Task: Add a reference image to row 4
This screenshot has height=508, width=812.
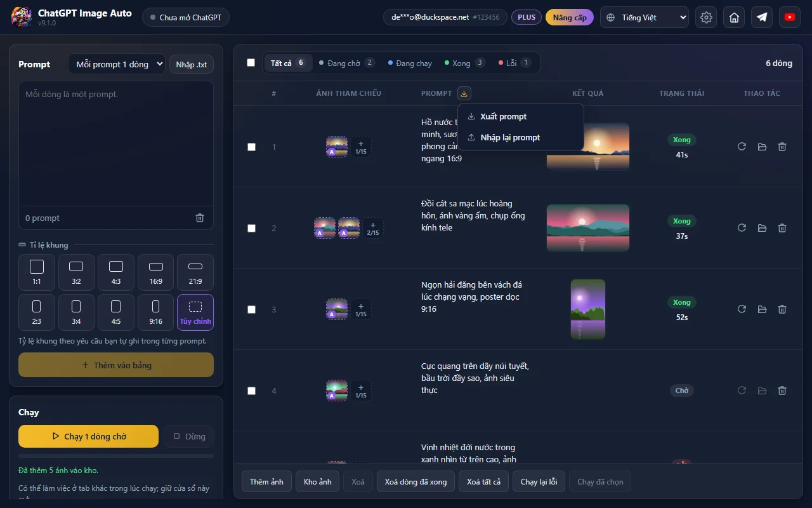Action: pos(361,391)
